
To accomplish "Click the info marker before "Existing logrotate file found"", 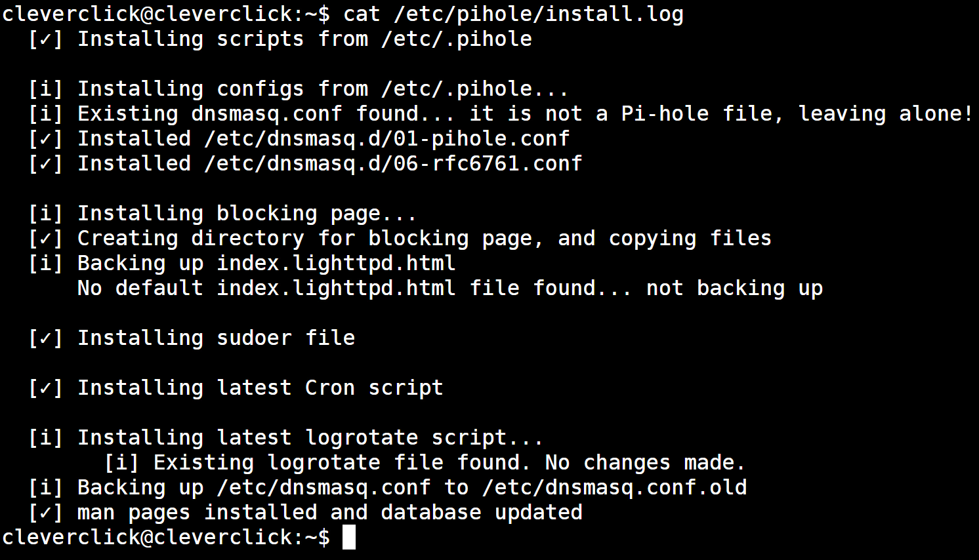I will (x=121, y=463).
